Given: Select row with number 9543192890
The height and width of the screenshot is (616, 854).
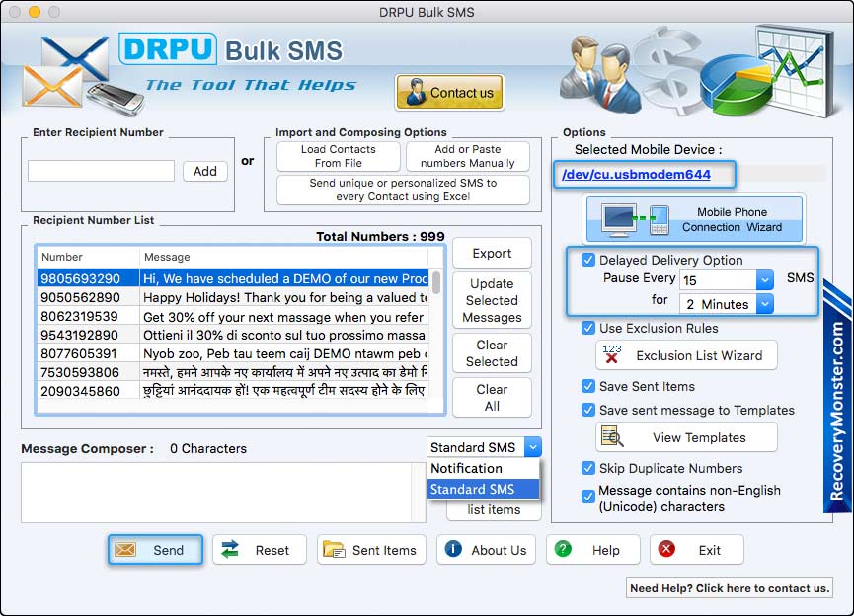Looking at the screenshot, I should pos(233,335).
